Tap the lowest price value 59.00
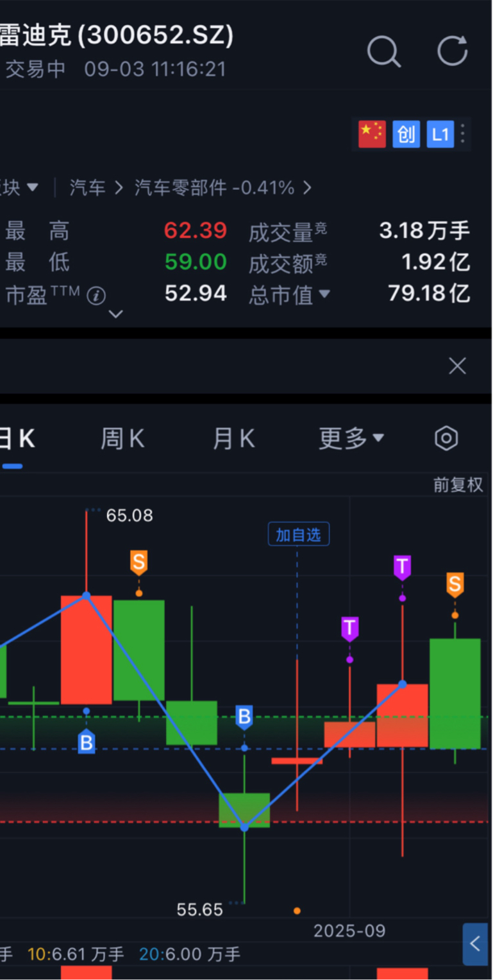This screenshot has height=980, width=493. 196,262
